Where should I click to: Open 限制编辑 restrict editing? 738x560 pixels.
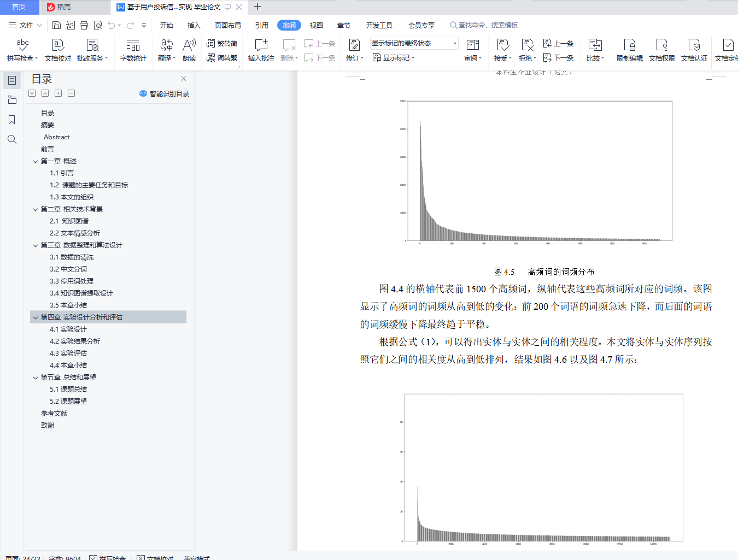[630, 50]
